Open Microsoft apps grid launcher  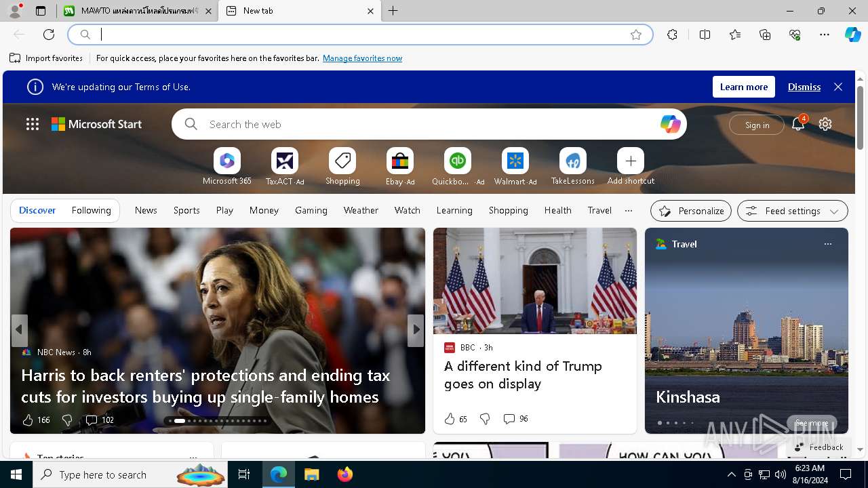[x=33, y=124]
